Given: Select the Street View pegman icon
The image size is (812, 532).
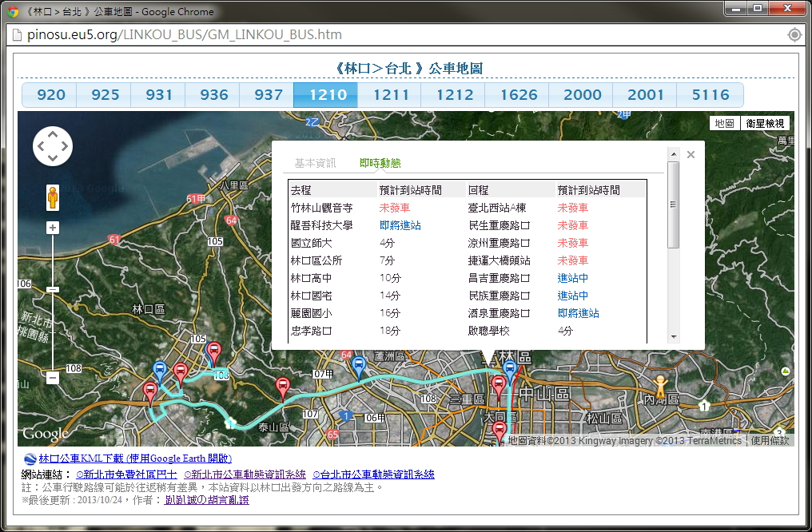Looking at the screenshot, I should click(x=53, y=197).
